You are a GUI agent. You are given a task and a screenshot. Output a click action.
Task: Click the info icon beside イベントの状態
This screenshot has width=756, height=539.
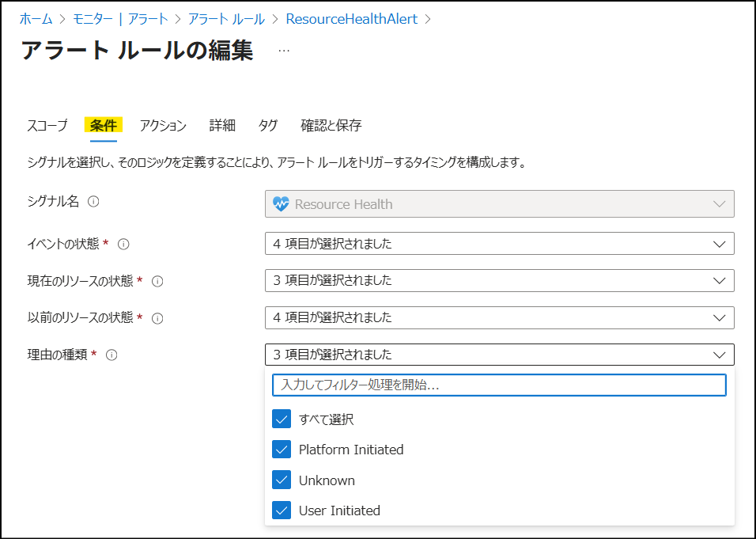point(123,244)
